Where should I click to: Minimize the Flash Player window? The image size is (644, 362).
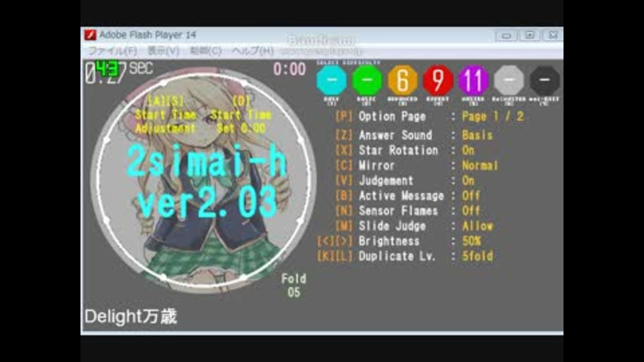point(506,36)
